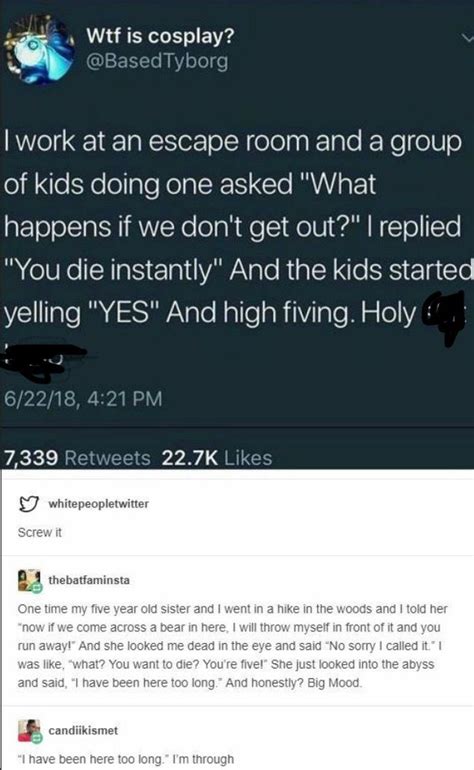Click the green reblog badge on thebatfaminsta avatar

(x=36, y=586)
